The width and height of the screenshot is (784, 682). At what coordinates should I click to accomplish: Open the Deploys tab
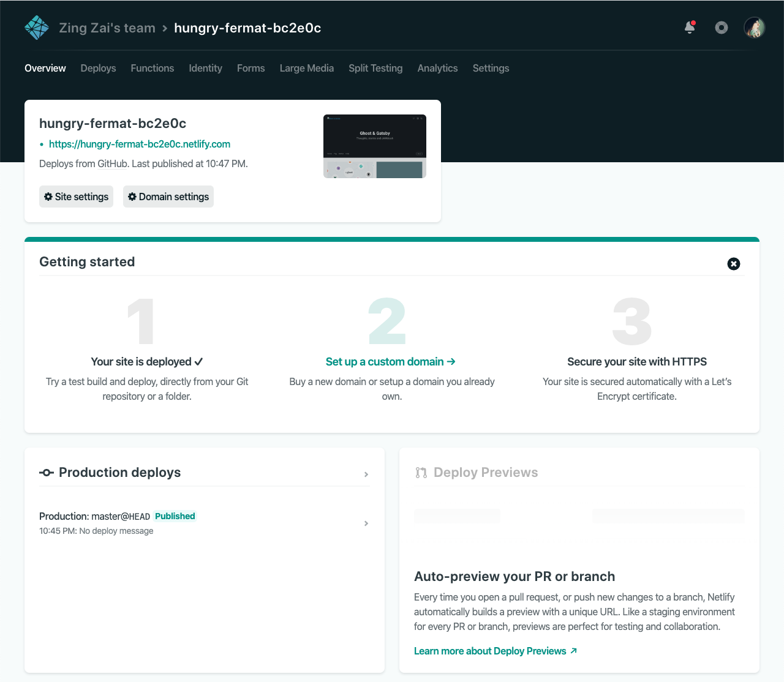(x=98, y=68)
